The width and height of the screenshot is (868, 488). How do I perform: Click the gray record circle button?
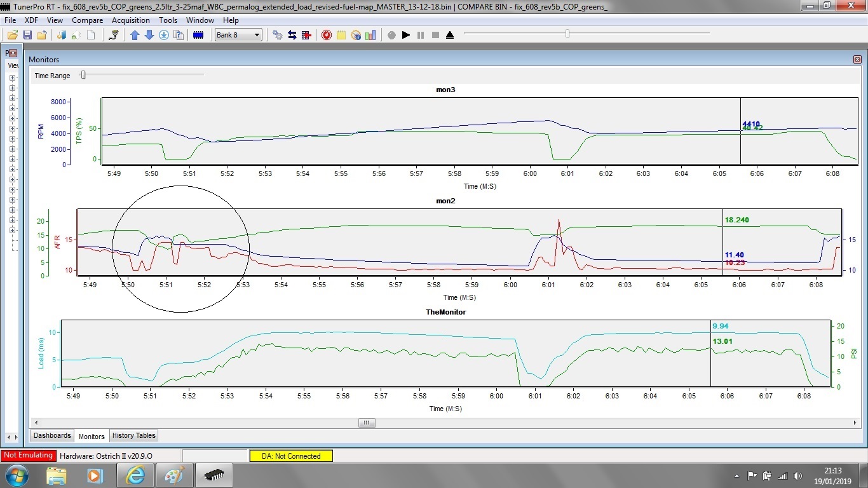pos(391,35)
